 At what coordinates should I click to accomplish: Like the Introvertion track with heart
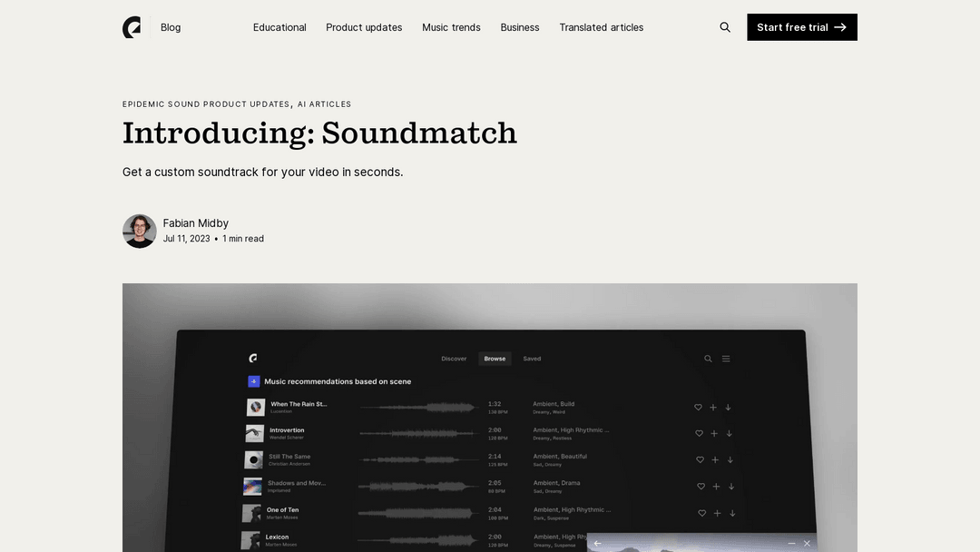tap(699, 434)
